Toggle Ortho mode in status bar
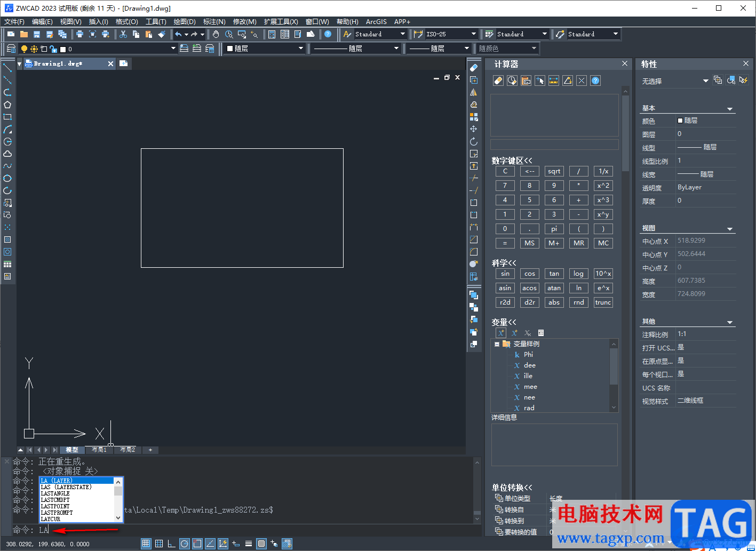Image resolution: width=756 pixels, height=551 pixels. pyautogui.click(x=171, y=544)
